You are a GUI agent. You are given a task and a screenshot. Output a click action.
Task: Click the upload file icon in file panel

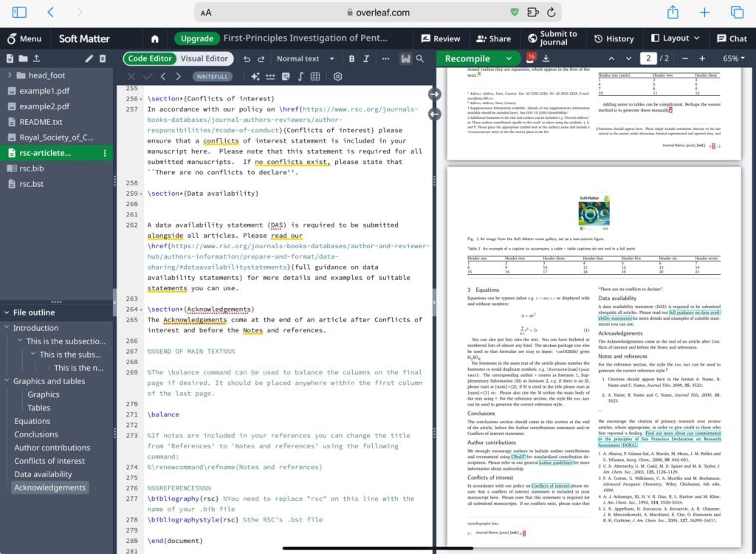coord(36,58)
